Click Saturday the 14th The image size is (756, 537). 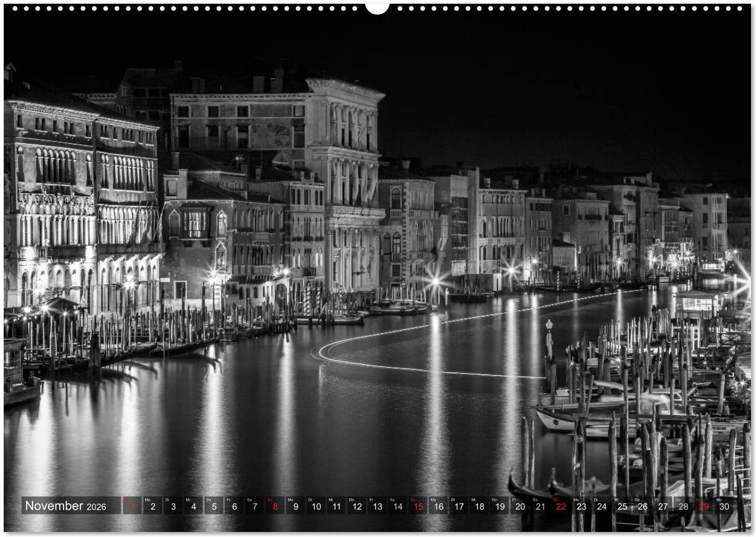[397, 506]
